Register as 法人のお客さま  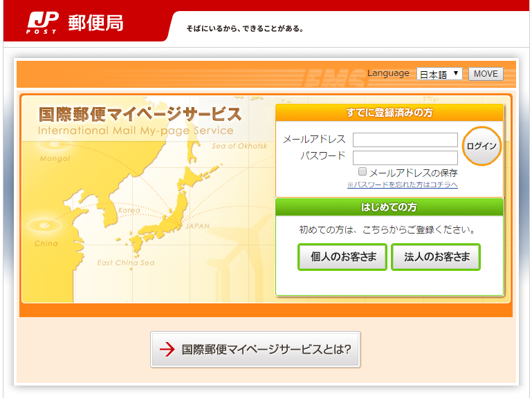point(436,257)
